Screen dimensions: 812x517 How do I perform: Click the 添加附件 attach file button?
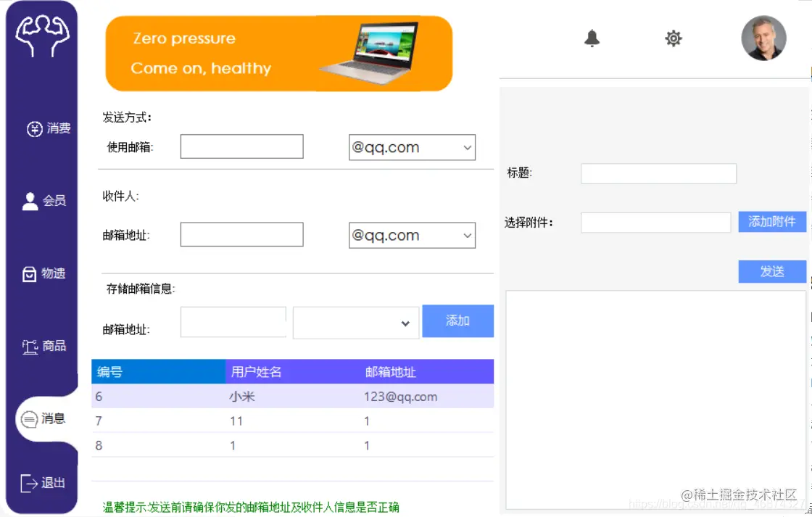(x=771, y=222)
